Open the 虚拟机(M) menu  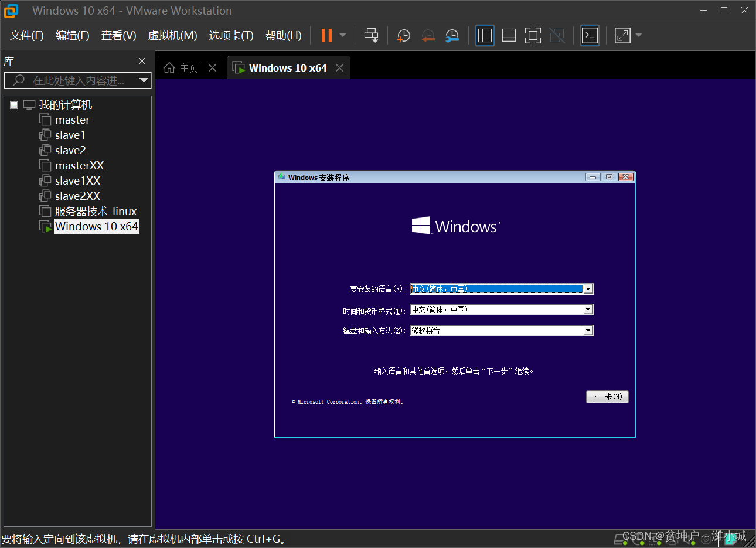(172, 36)
